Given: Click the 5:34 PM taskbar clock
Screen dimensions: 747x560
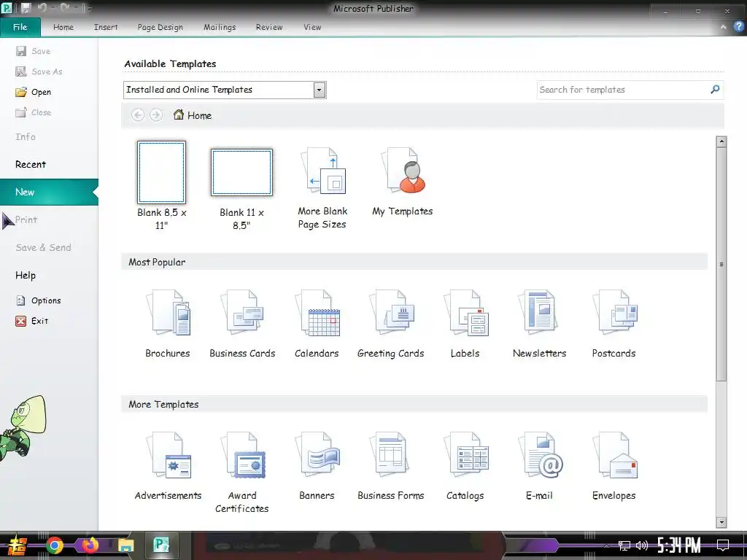Looking at the screenshot, I should pos(679,545).
